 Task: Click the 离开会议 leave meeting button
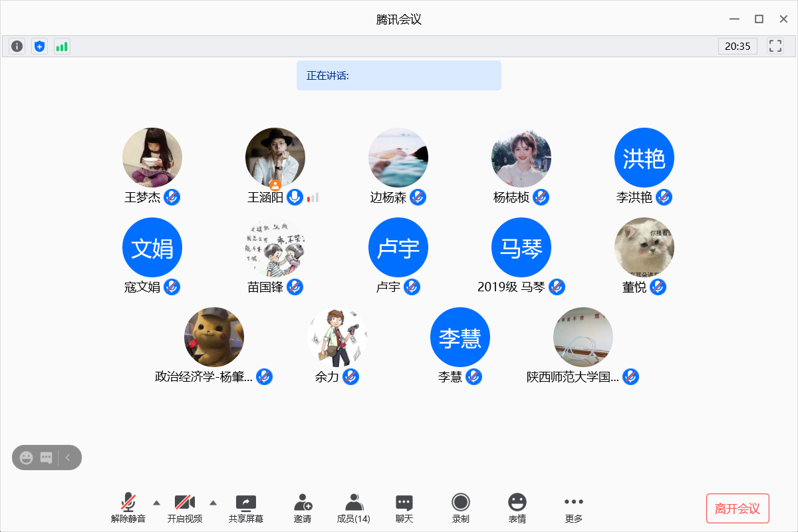737,509
